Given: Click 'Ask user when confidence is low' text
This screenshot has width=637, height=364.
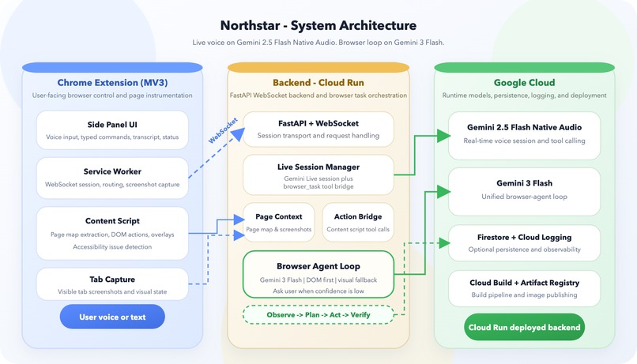Looking at the screenshot, I should pyautogui.click(x=318, y=291).
